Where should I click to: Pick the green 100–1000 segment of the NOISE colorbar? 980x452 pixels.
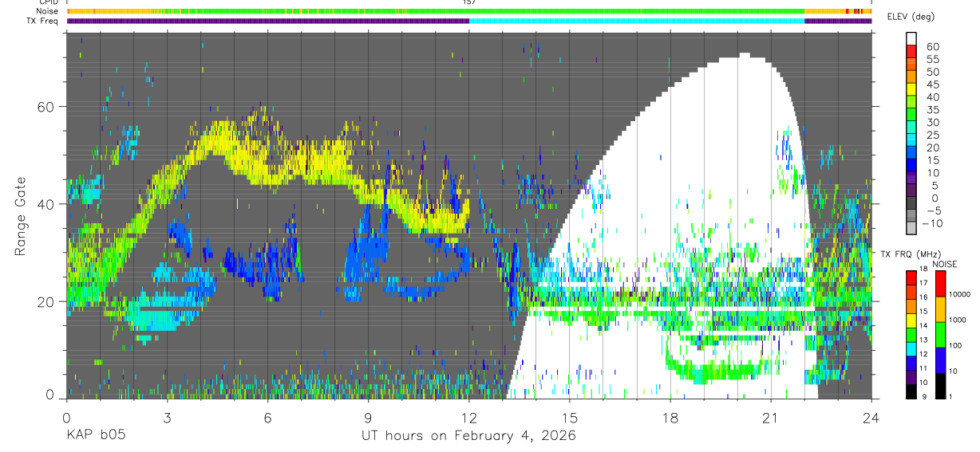pos(940,335)
